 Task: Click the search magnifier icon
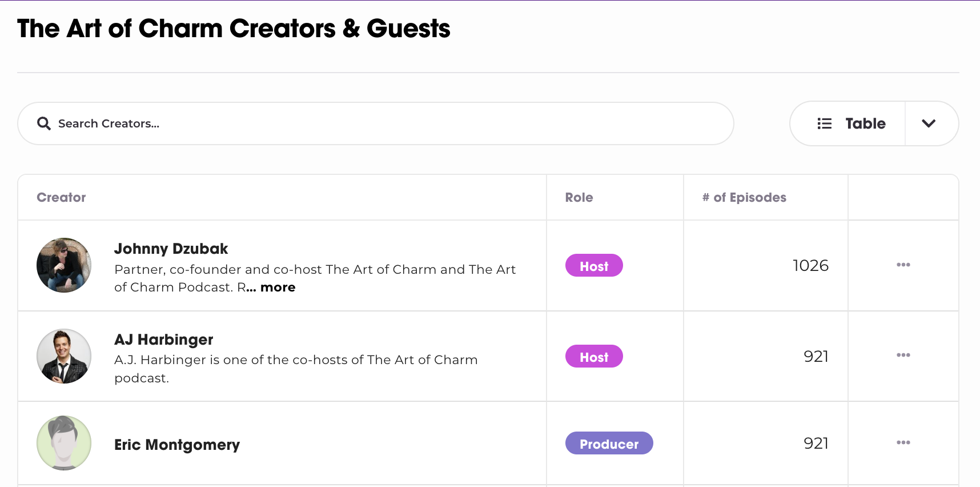pos(44,123)
